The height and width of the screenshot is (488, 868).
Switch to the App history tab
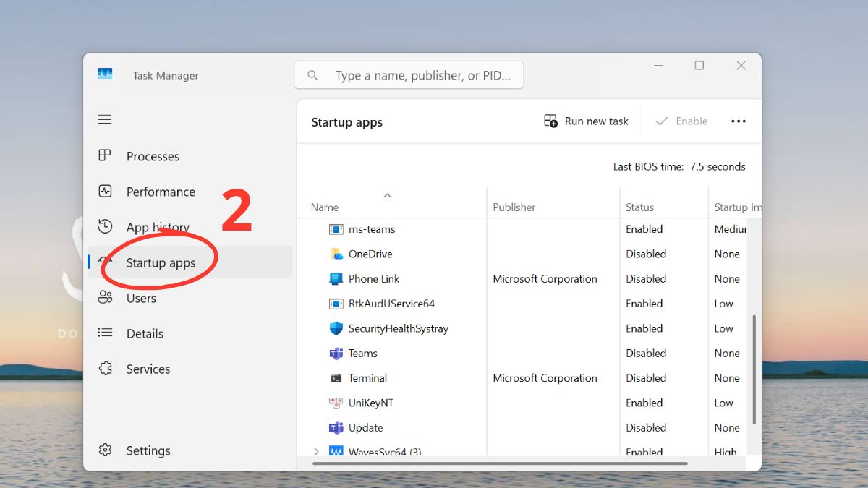[x=158, y=227]
